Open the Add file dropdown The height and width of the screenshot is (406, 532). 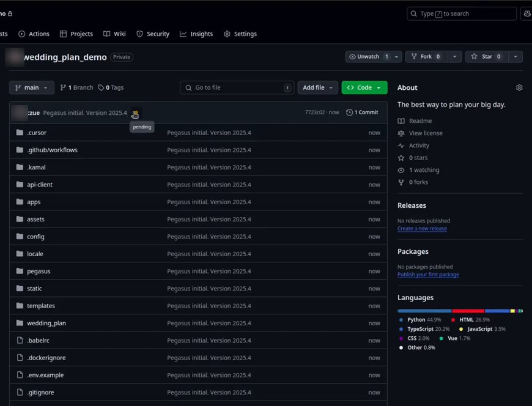click(x=317, y=87)
